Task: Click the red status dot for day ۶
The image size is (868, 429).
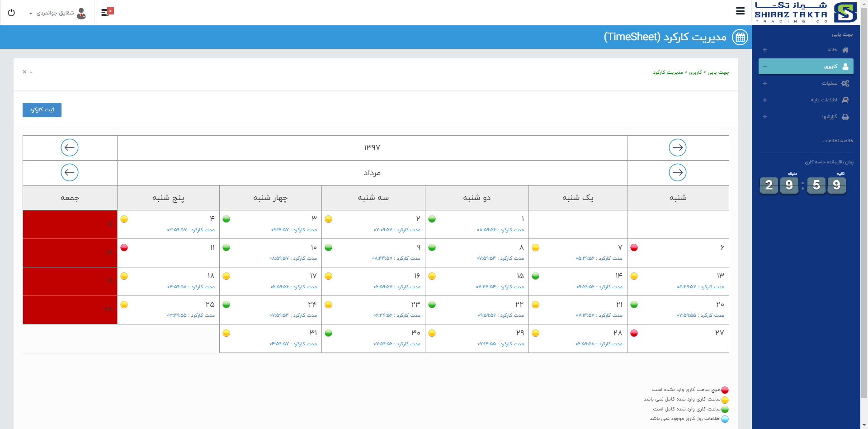Action: (634, 248)
